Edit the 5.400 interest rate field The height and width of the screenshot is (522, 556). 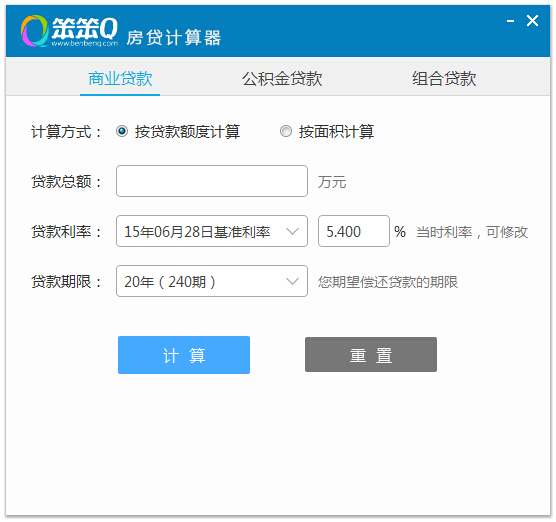coord(354,231)
